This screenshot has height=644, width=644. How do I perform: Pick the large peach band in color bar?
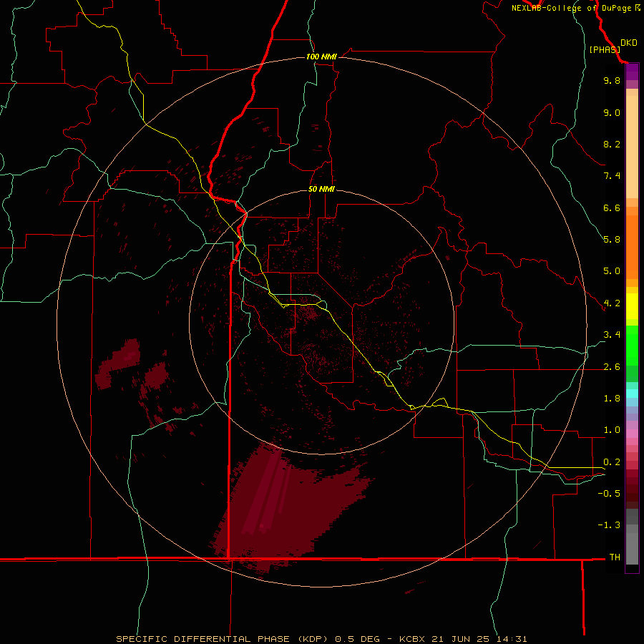pyautogui.click(x=632, y=147)
